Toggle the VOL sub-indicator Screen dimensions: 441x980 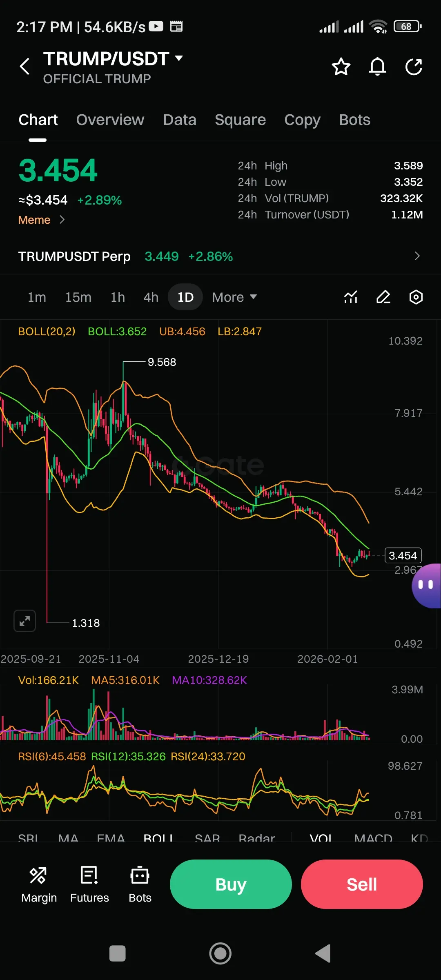pyautogui.click(x=321, y=838)
